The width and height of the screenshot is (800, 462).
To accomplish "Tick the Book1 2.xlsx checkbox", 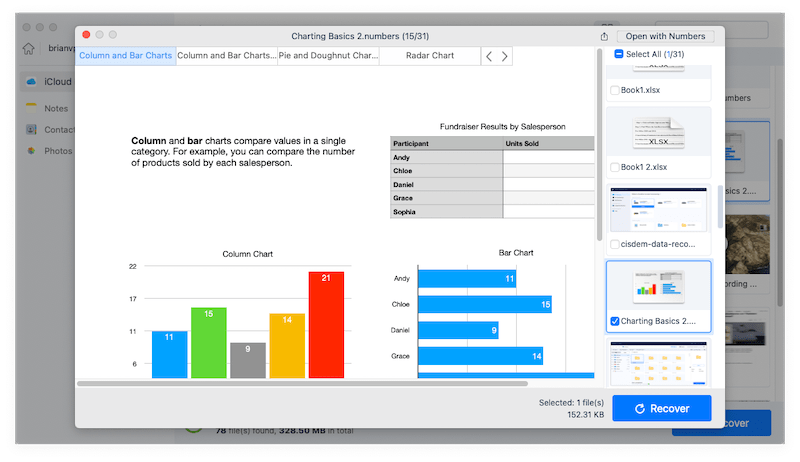I will [x=615, y=168].
